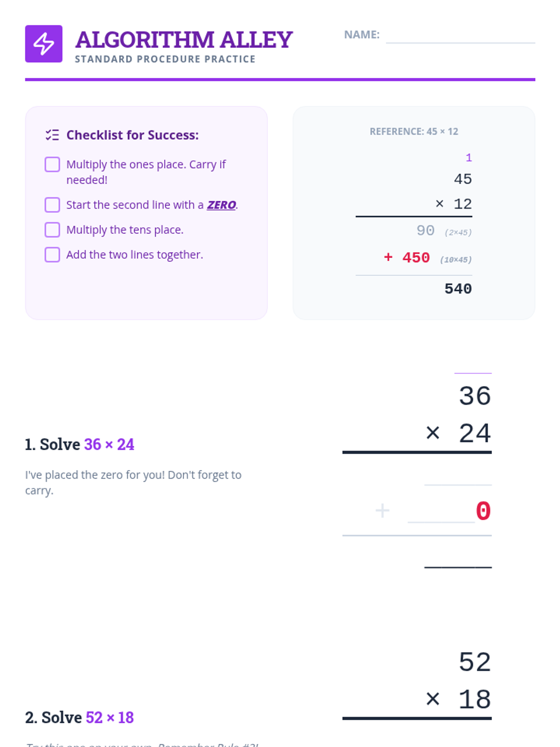Click the REFERENCE: 45 × 12 label

pyautogui.click(x=414, y=132)
